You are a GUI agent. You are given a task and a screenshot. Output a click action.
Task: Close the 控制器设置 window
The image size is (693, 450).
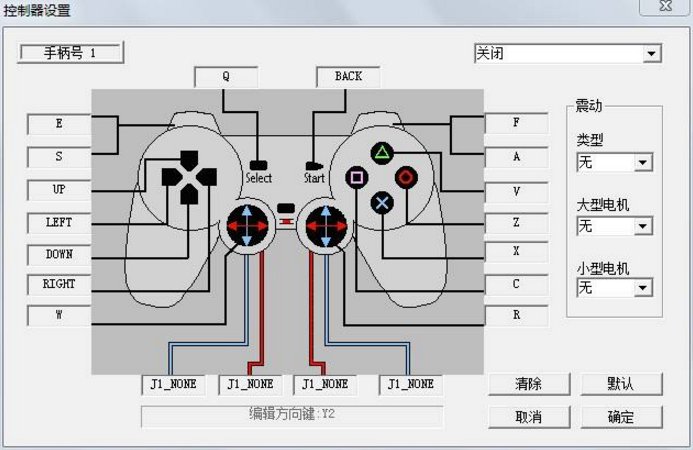tap(665, 6)
